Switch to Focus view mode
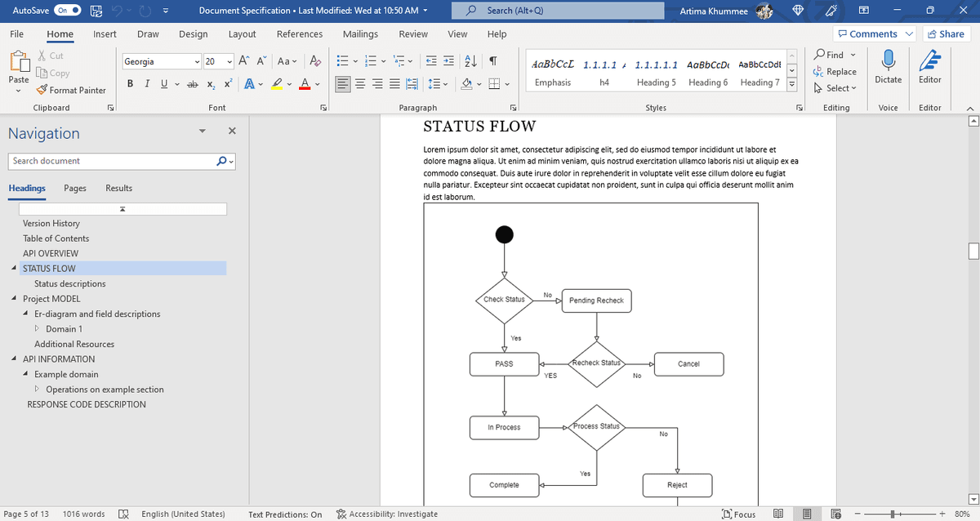The height and width of the screenshot is (521, 980). (x=739, y=514)
